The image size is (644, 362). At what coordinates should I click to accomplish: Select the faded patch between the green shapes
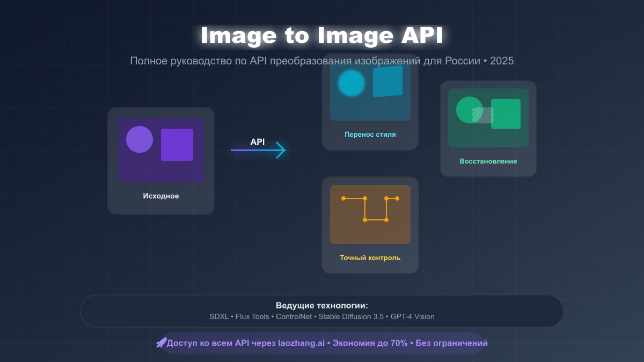coord(482,115)
